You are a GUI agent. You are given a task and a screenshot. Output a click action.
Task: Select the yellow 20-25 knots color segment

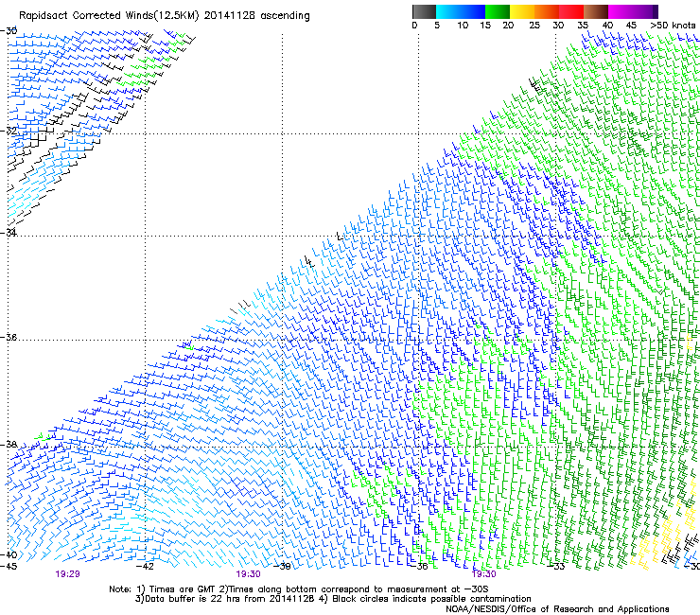522,11
